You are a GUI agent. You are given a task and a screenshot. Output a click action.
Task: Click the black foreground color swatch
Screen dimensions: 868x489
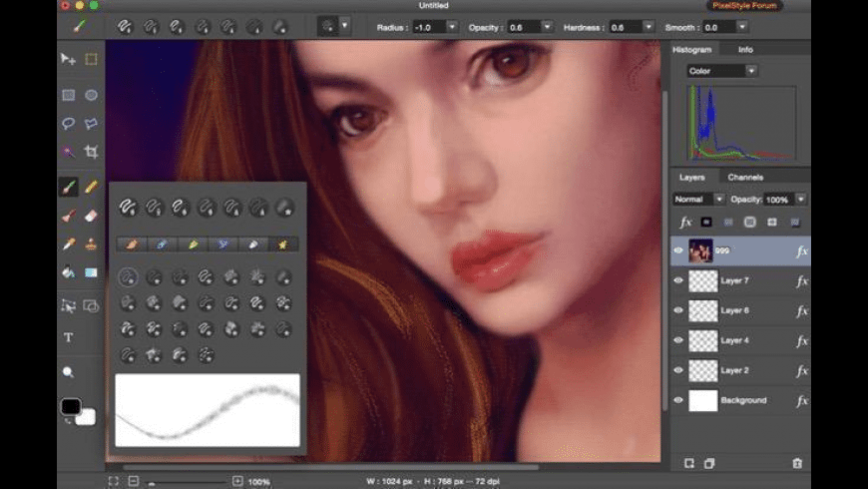point(70,405)
